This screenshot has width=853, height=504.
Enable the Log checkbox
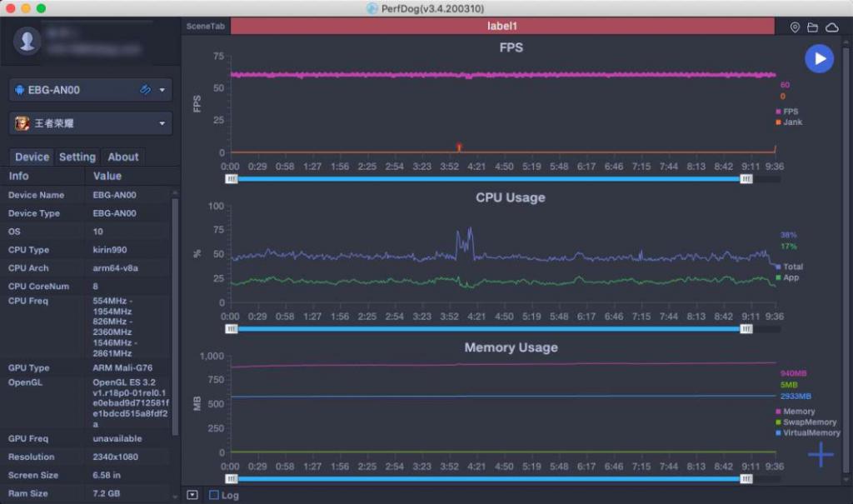pos(214,495)
